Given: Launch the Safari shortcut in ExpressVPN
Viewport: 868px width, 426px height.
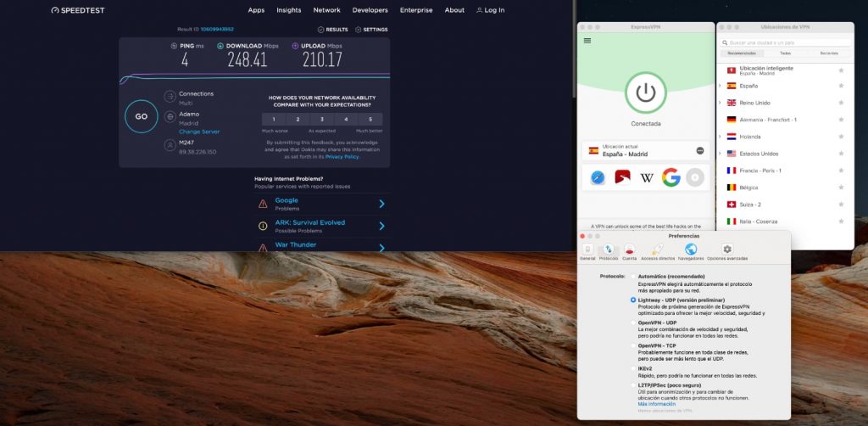Looking at the screenshot, I should (598, 177).
